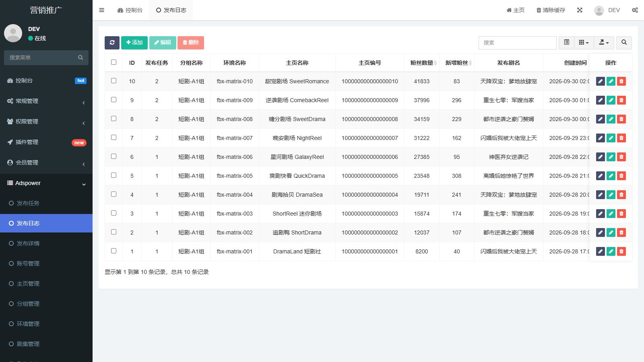The width and height of the screenshot is (644, 362).
Task: Delete row fbx-matrix-008 with red trash
Action: 621,119
